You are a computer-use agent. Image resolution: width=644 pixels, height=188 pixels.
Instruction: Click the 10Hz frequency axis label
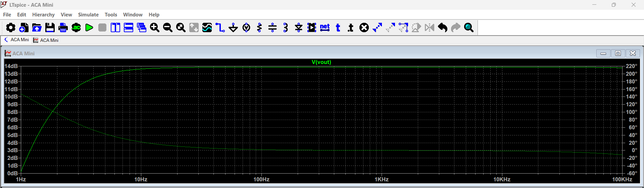click(x=141, y=179)
